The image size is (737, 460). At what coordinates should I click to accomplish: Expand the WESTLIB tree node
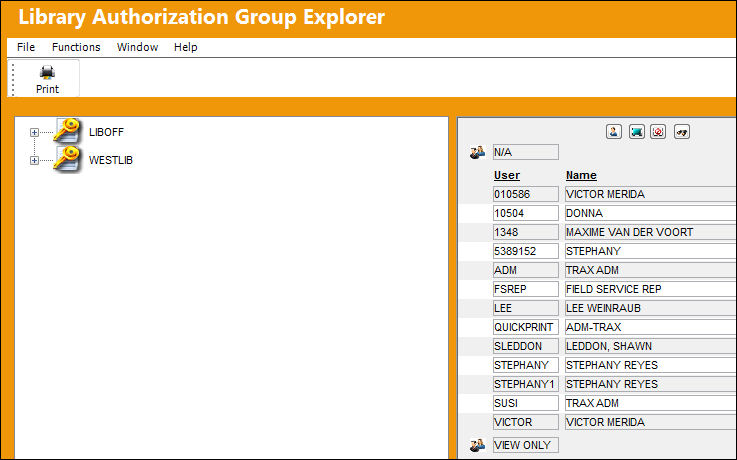point(34,161)
